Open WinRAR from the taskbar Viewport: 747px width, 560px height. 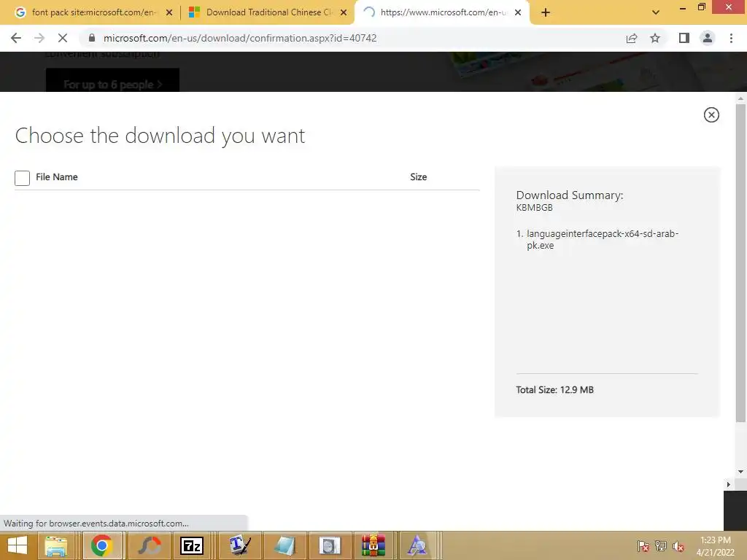pos(373,545)
